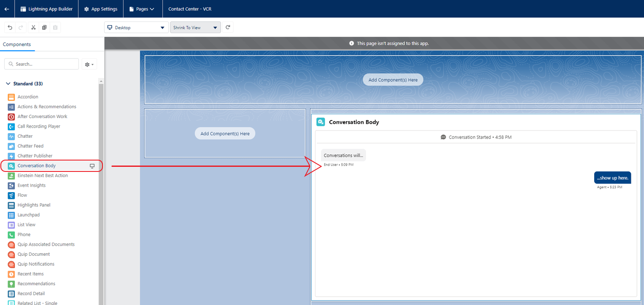Select the Einstein Next Best Action label

click(43, 176)
